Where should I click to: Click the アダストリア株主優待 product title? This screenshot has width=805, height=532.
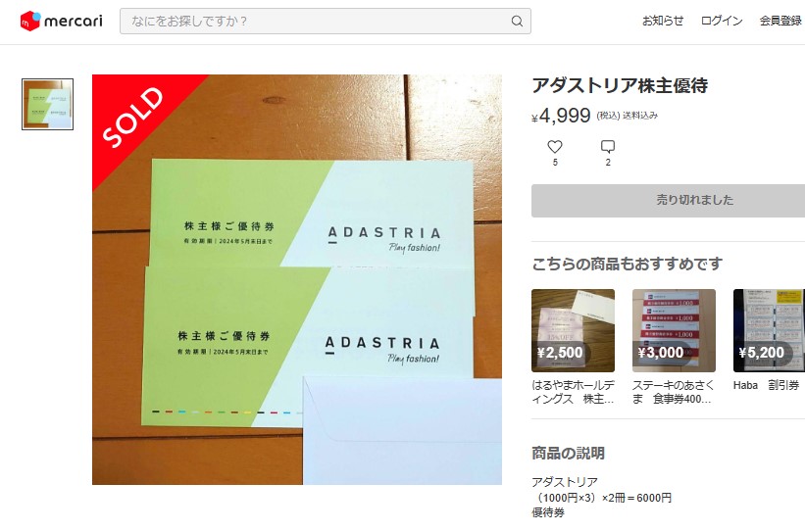point(620,85)
